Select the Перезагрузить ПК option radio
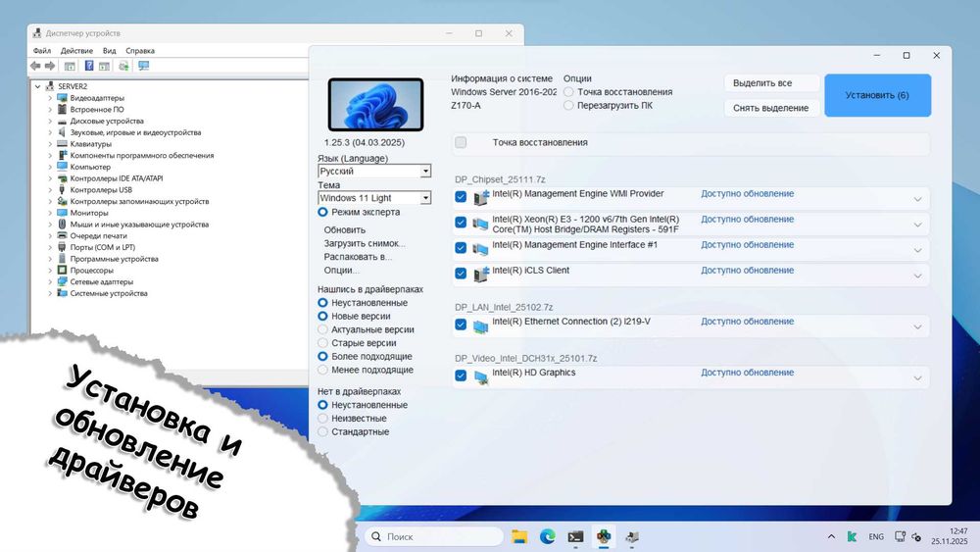 click(x=568, y=106)
